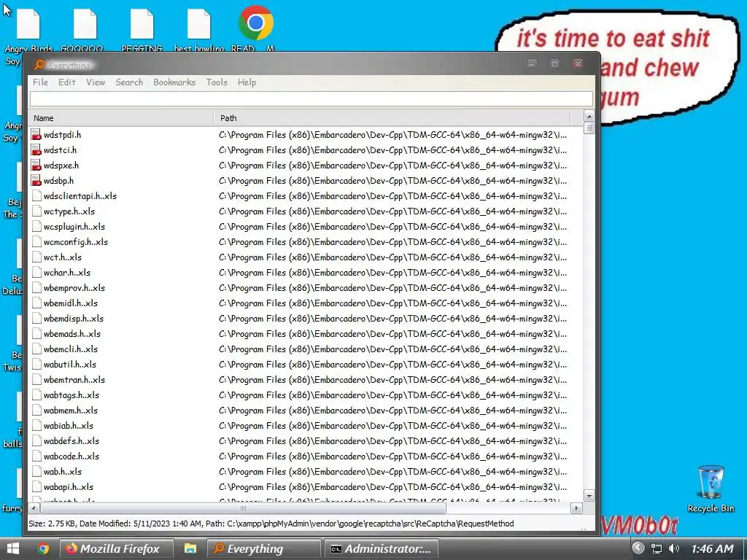Click the wbemads.h..xls file name

(72, 334)
